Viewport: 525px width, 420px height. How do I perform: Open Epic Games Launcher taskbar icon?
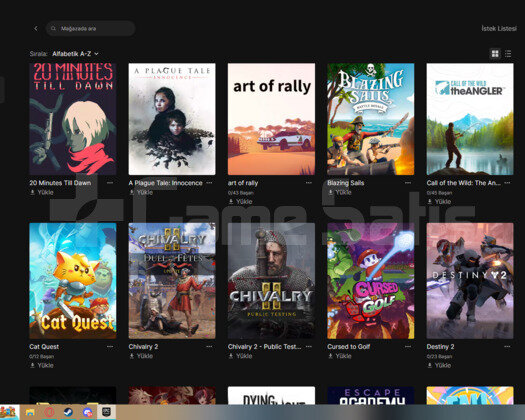106,412
